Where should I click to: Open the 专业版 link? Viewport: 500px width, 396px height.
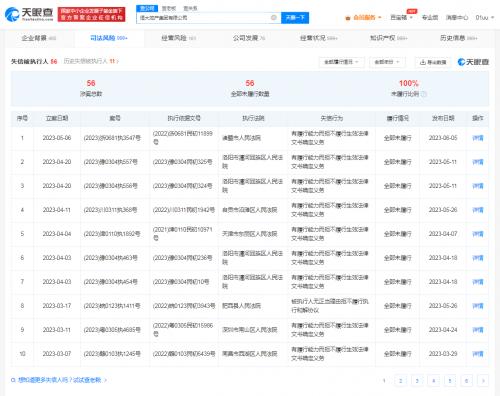coord(430,17)
